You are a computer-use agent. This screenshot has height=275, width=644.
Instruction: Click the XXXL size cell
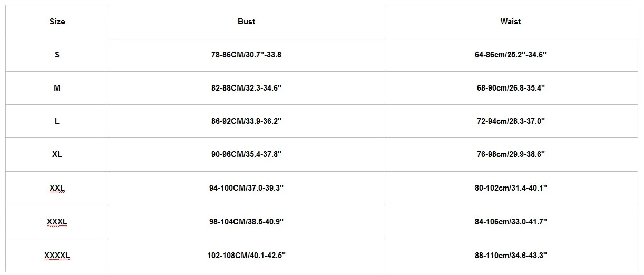point(57,222)
